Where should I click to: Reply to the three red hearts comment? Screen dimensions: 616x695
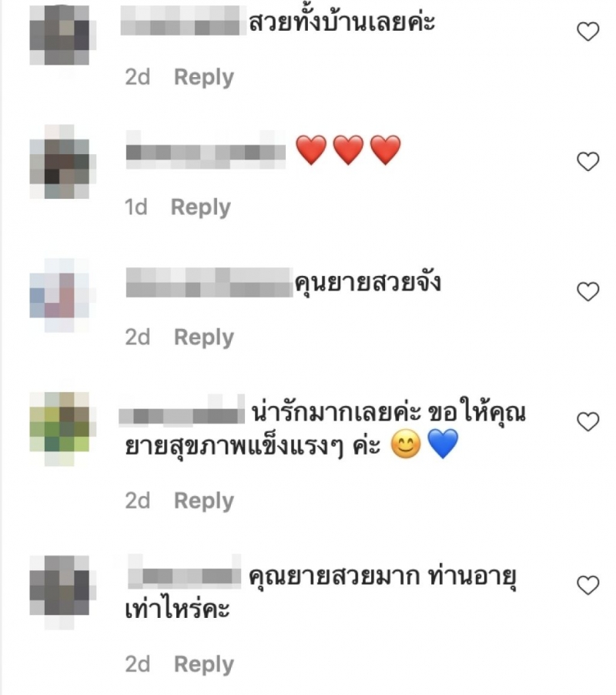point(201,207)
